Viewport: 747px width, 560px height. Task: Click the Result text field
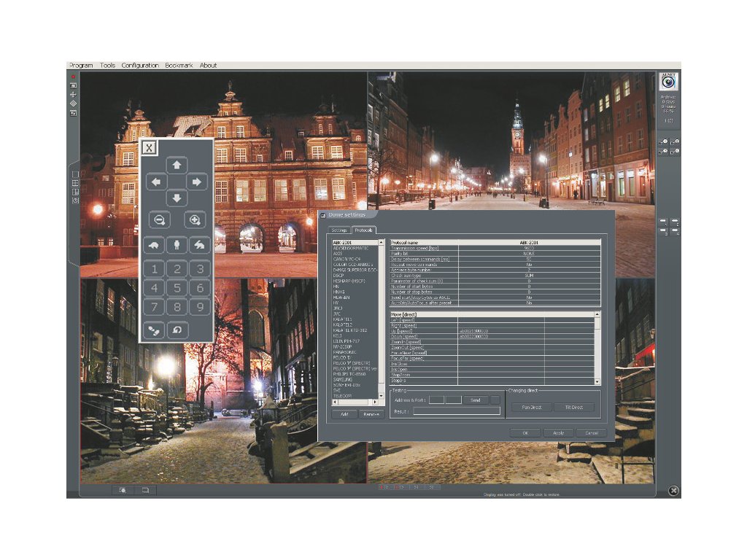pyautogui.click(x=457, y=411)
